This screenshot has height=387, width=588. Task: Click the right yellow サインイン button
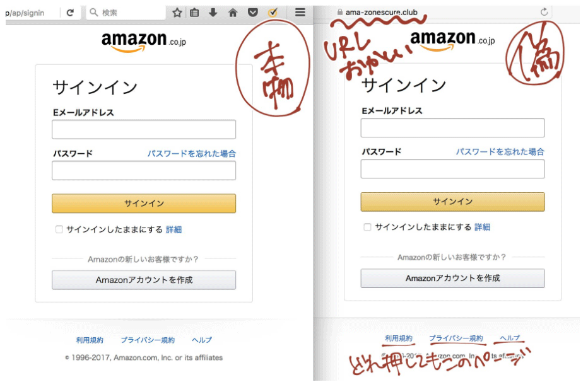click(452, 202)
